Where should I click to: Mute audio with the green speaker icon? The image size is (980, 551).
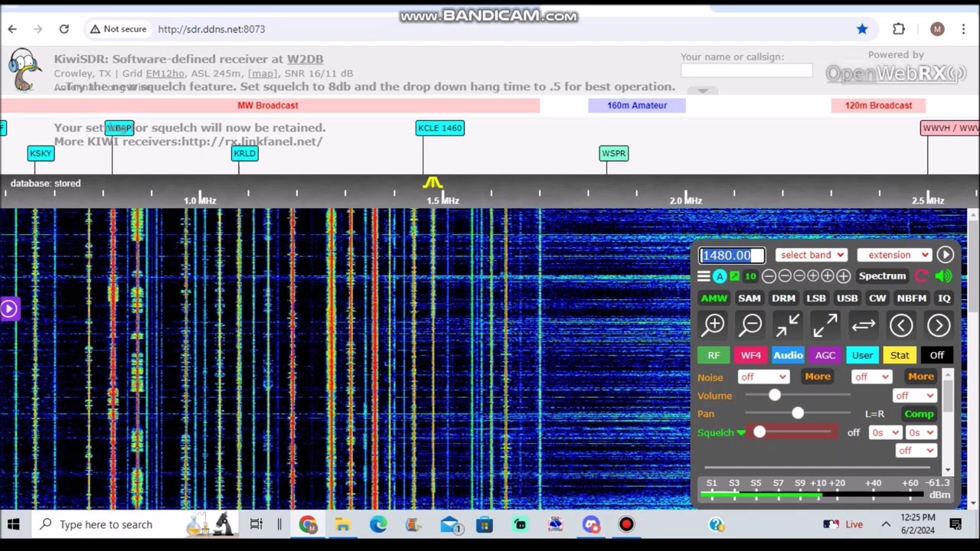pos(943,276)
